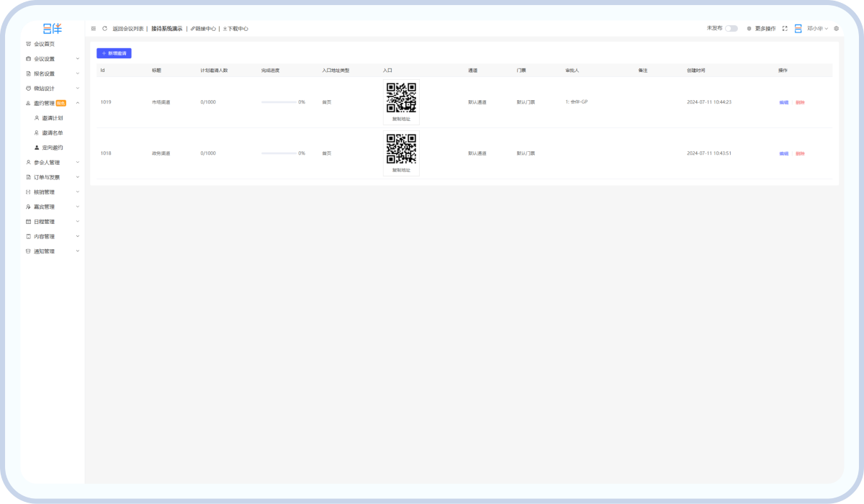Expand the 嘉宾管理 submenu chevron
Viewport: 864px width, 504px height.
78,207
